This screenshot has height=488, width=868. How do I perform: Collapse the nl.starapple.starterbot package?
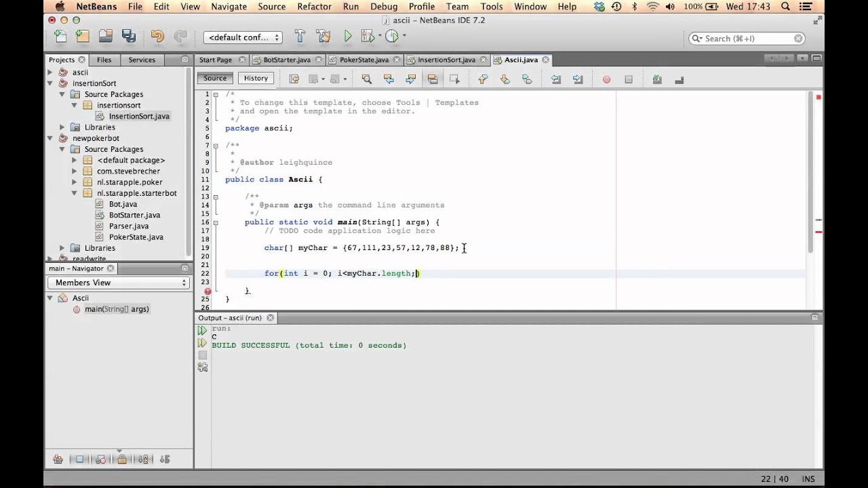(75, 193)
